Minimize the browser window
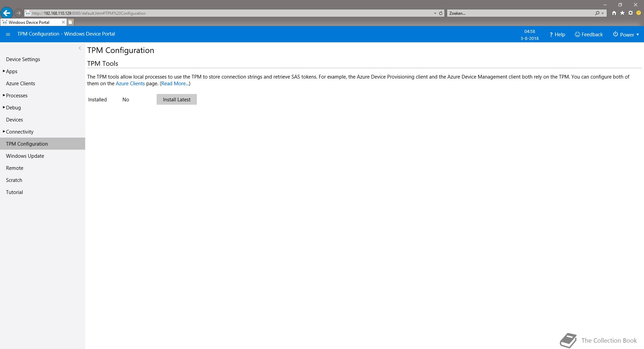This screenshot has height=349, width=644. (605, 5)
